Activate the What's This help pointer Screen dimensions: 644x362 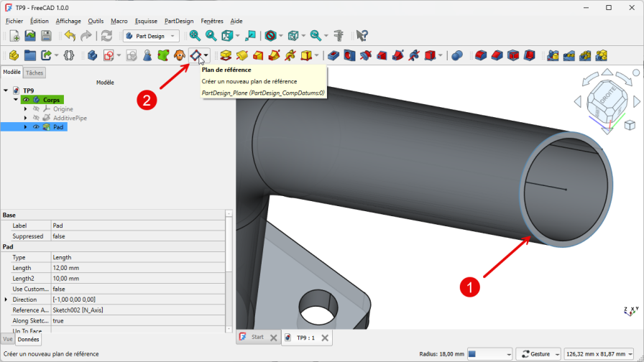(x=362, y=35)
